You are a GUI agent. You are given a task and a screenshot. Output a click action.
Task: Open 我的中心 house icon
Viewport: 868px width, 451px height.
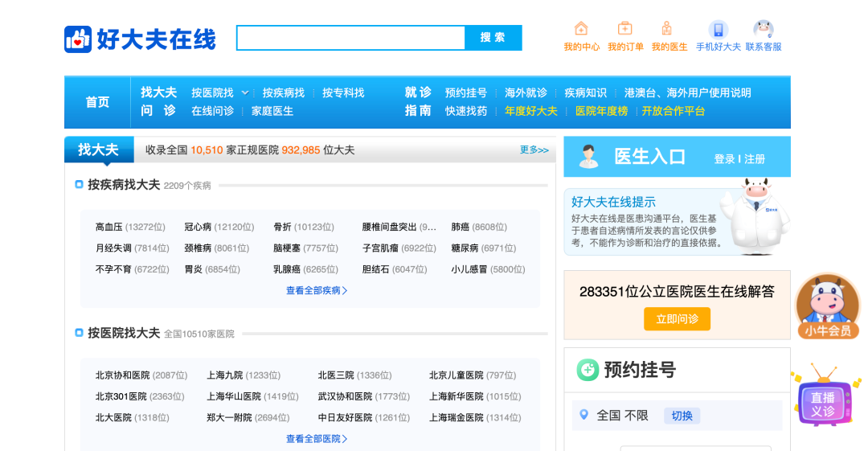pos(581,29)
